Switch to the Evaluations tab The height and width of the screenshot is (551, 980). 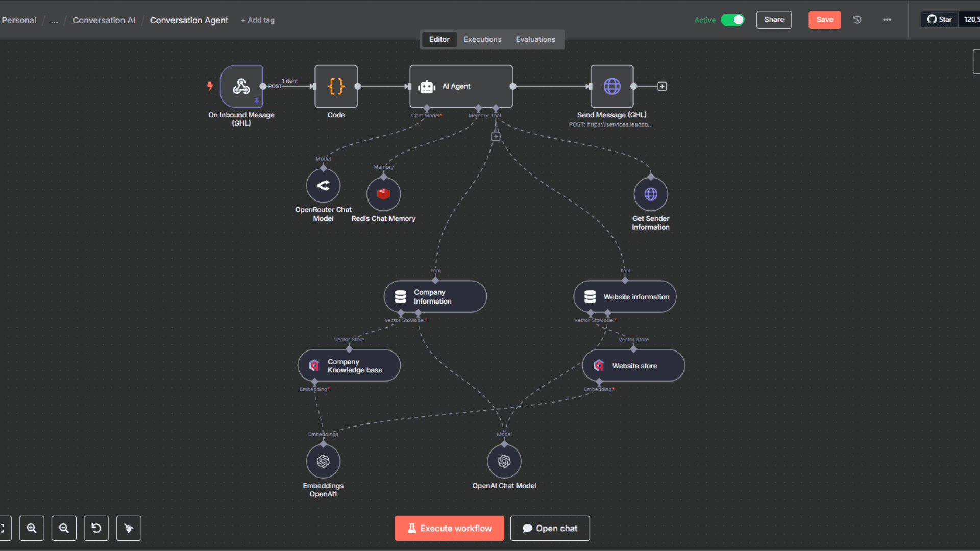tap(535, 39)
